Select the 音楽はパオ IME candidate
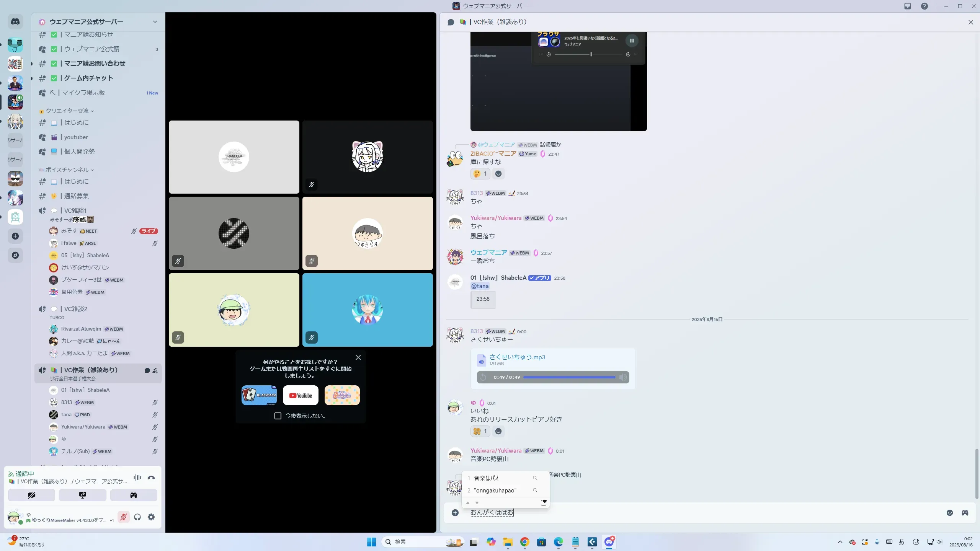980x551 pixels. click(487, 478)
